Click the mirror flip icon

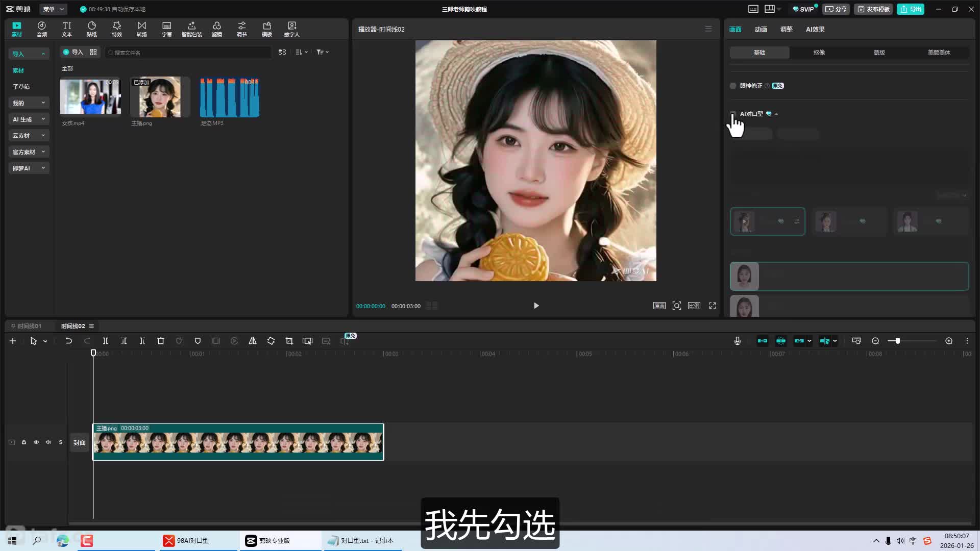(253, 341)
